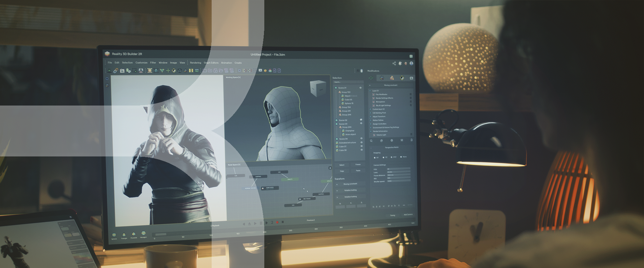This screenshot has width=644, height=268.
Task: Click the Sphere shape icon
Action: (x=114, y=235)
